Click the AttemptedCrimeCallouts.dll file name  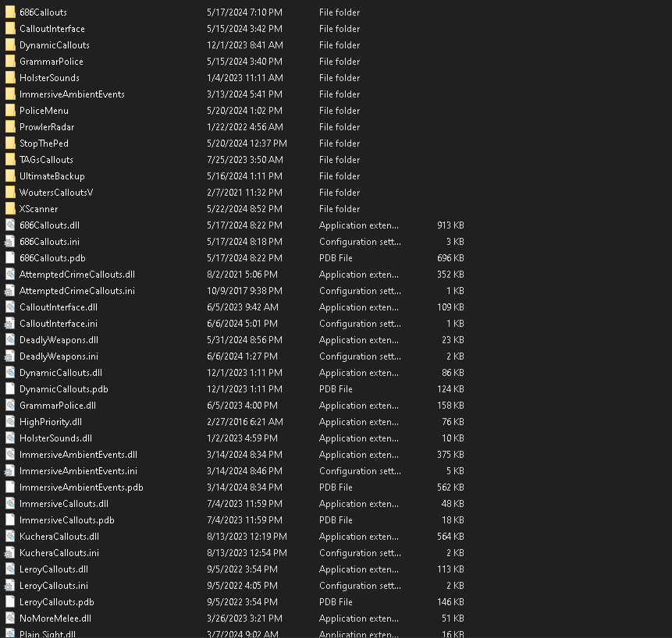(77, 275)
